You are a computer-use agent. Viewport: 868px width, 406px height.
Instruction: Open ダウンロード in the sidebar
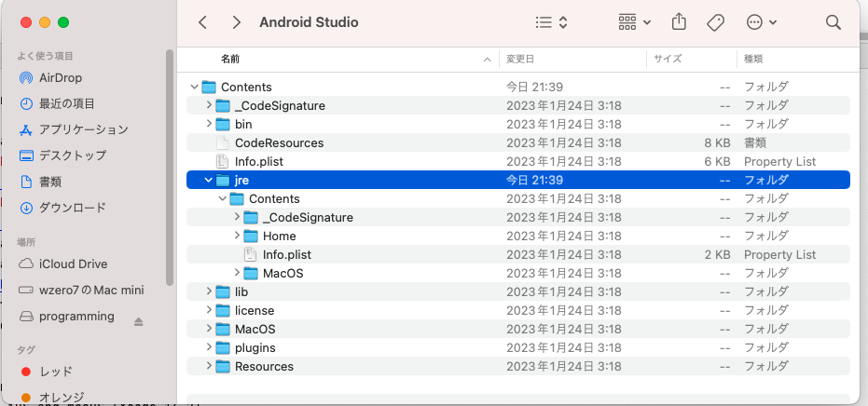pyautogui.click(x=72, y=208)
